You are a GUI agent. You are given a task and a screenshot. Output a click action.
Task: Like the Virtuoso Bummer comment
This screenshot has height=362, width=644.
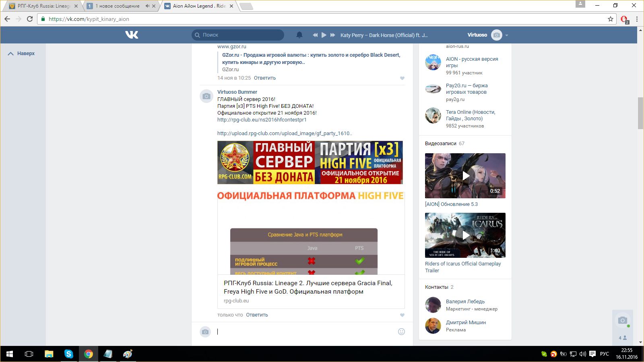point(402,315)
